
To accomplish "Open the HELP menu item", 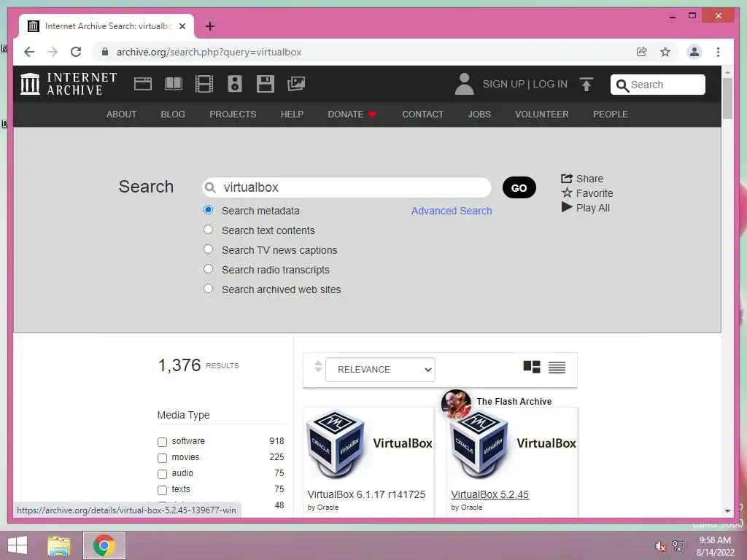I will pos(292,114).
